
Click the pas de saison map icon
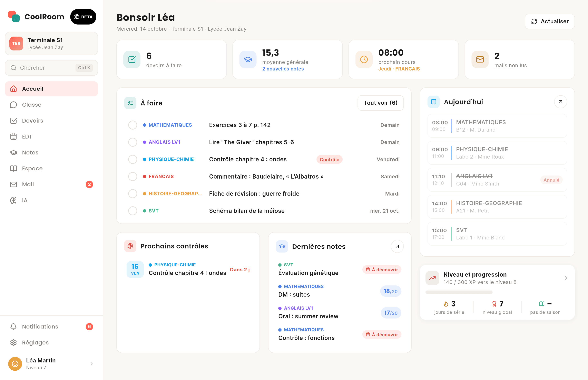coord(542,304)
